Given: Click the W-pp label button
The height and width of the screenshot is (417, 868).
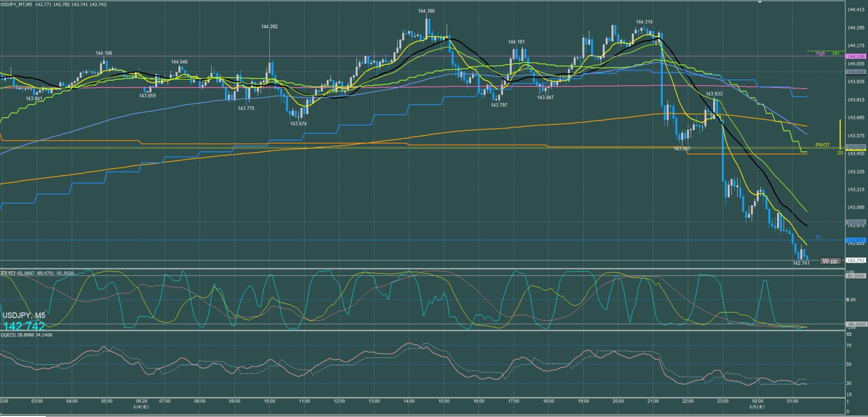Looking at the screenshot, I should (x=830, y=261).
